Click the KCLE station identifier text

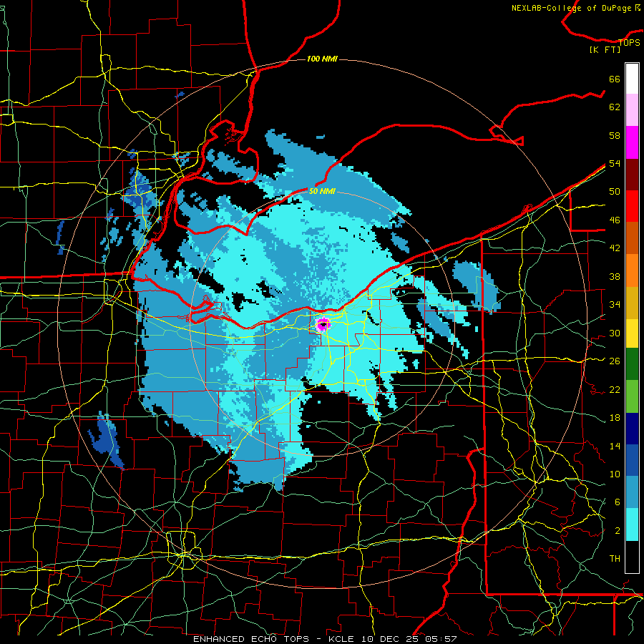pyautogui.click(x=341, y=639)
